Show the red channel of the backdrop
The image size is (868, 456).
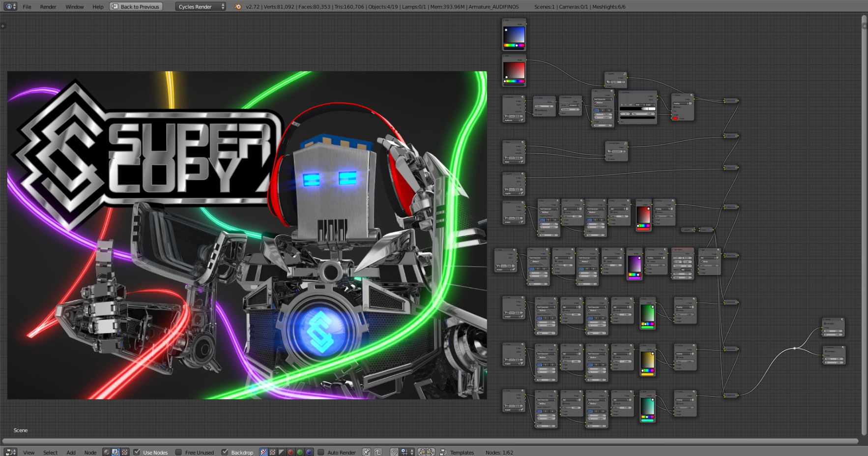point(290,452)
